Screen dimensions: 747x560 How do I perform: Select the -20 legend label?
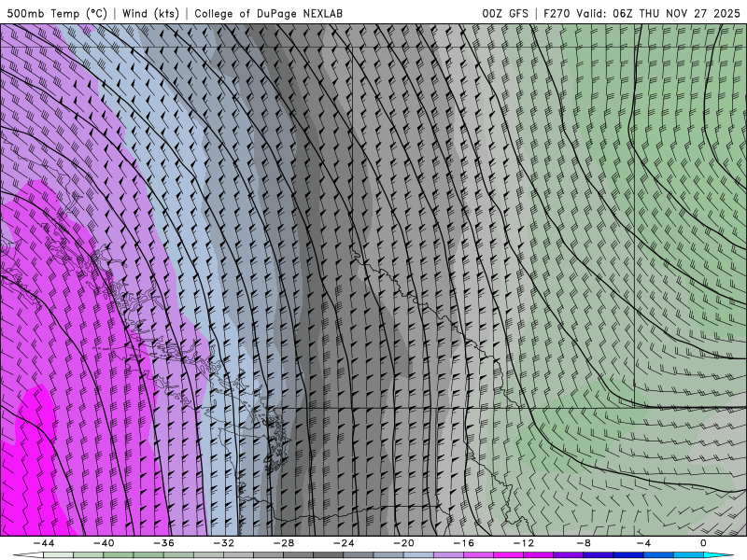pyautogui.click(x=404, y=543)
